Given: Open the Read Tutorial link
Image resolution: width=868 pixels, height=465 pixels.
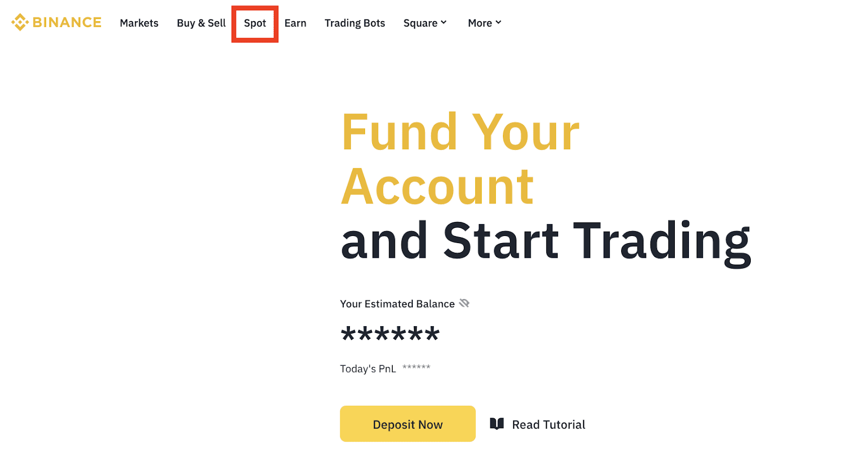Looking at the screenshot, I should [x=548, y=424].
